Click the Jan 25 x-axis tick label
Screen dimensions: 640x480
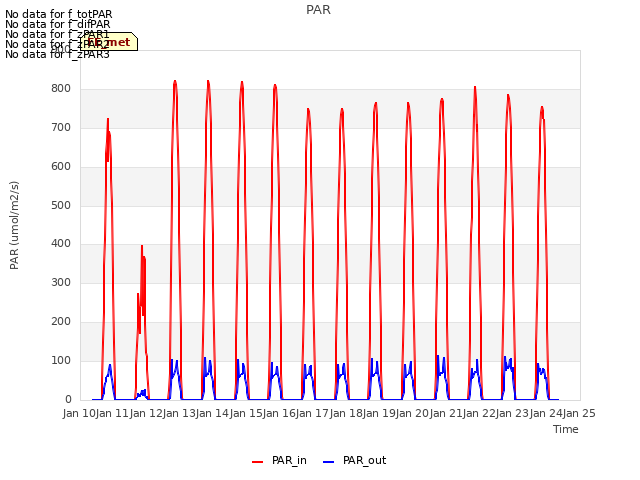coord(579,413)
